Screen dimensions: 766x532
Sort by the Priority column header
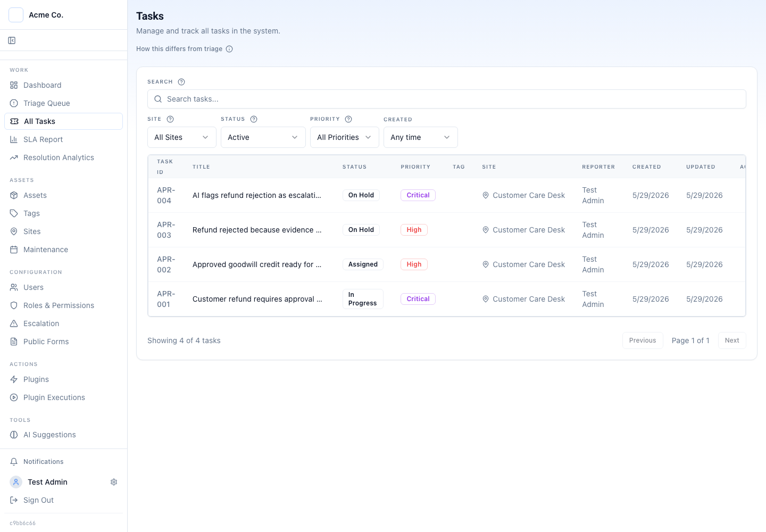pyautogui.click(x=415, y=167)
